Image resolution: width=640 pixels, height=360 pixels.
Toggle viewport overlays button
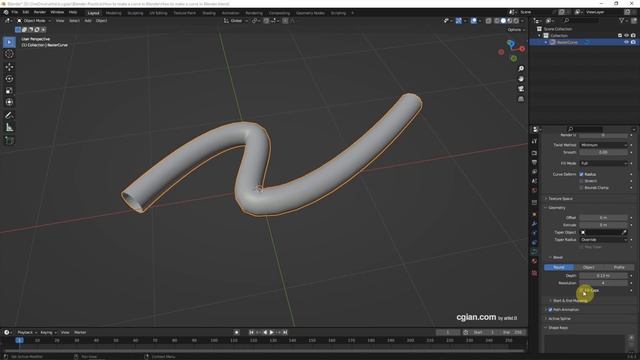pyautogui.click(x=473, y=21)
